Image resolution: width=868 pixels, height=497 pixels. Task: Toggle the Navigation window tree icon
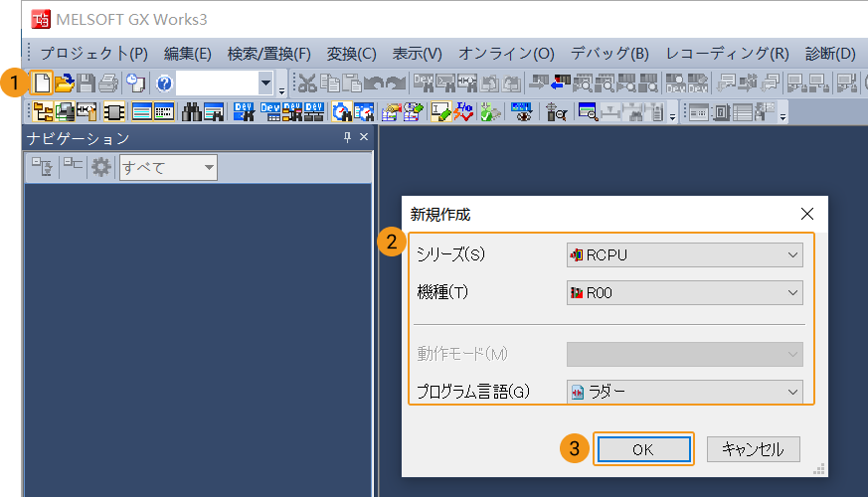[x=43, y=112]
